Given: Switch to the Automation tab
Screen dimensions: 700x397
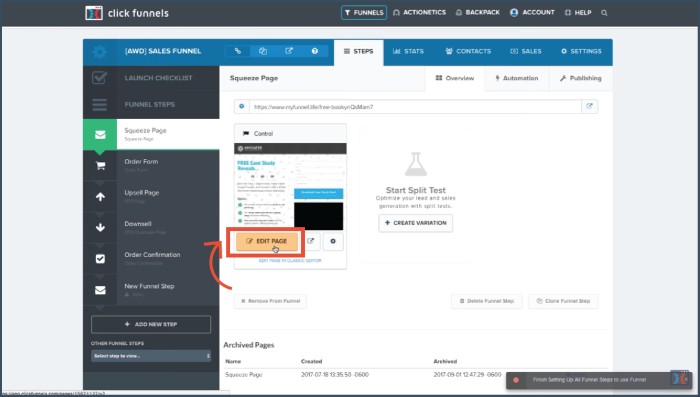Looking at the screenshot, I should (517, 78).
